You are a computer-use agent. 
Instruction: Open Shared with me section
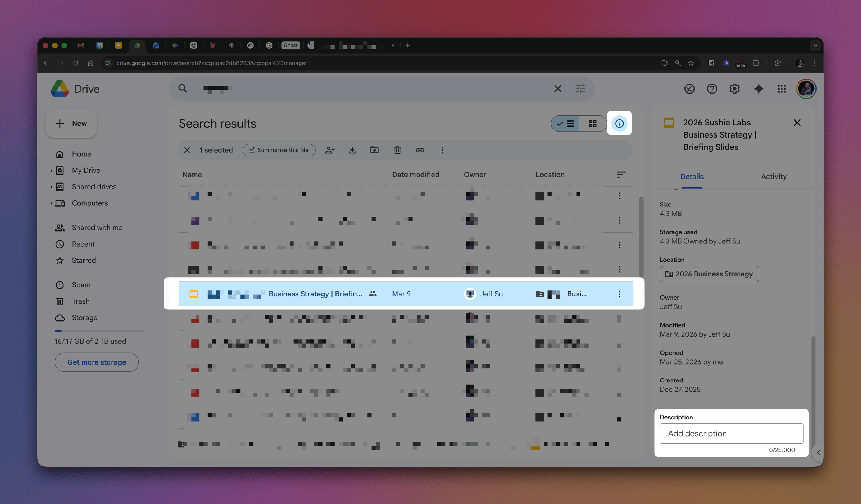(x=97, y=228)
